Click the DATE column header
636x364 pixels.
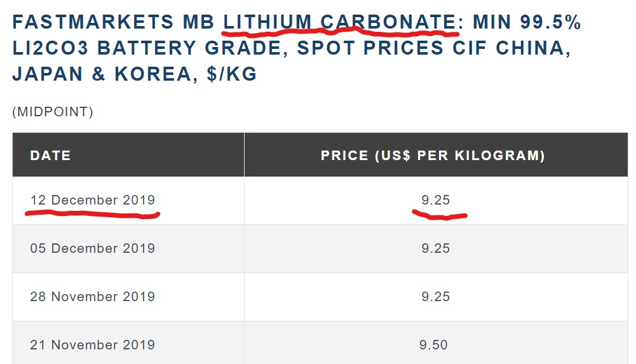tap(50, 156)
